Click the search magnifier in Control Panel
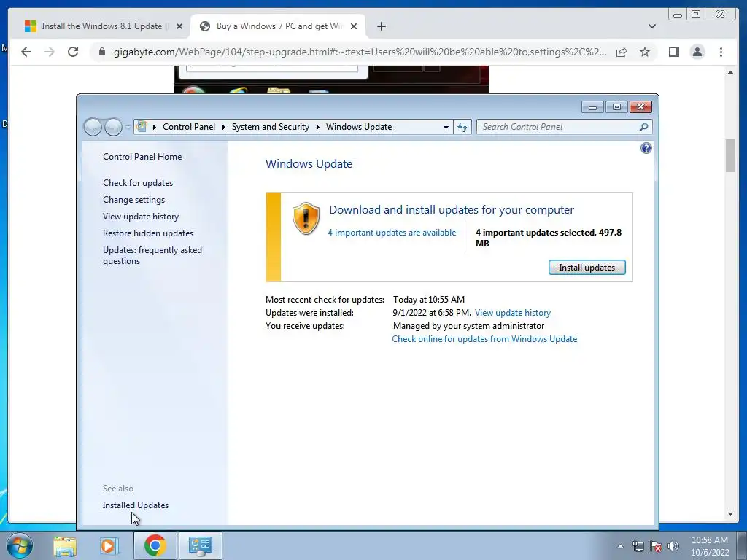 point(643,127)
